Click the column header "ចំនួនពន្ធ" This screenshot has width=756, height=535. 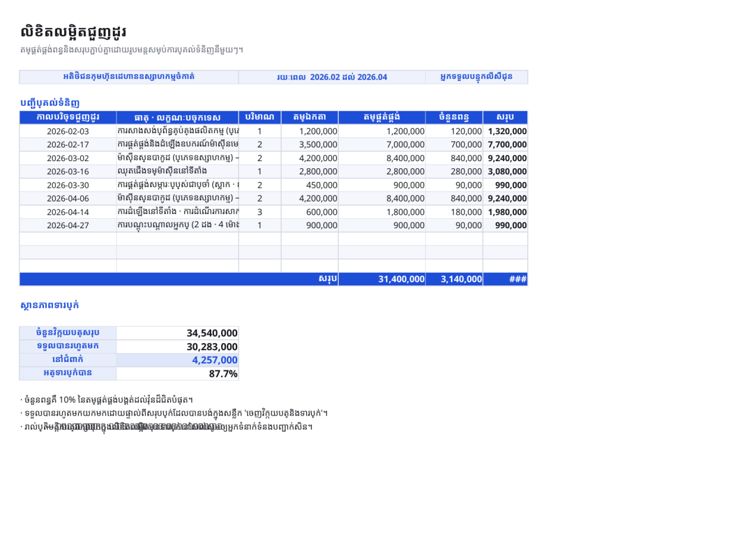(454, 118)
